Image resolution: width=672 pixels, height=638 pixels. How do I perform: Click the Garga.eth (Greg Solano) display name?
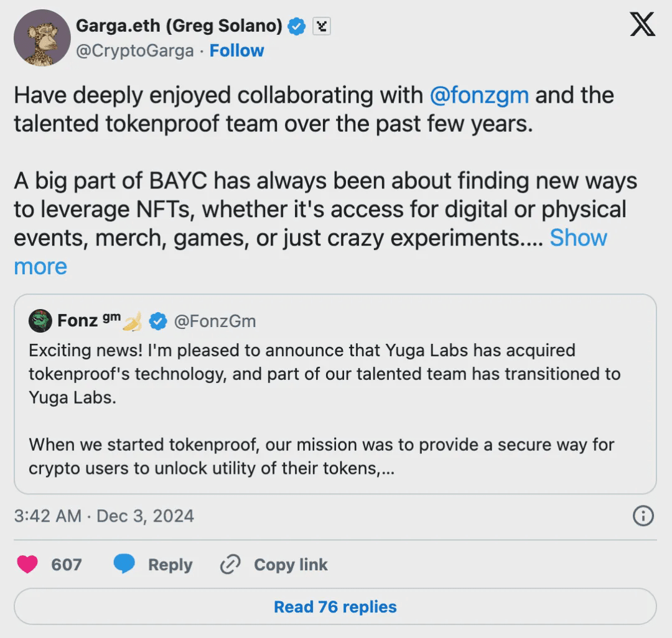tap(179, 26)
